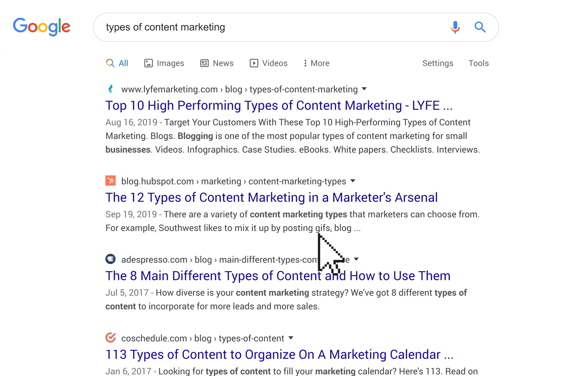Click the adespresso.com favicon icon
Viewport: 588px width, 376px height.
[111, 259]
